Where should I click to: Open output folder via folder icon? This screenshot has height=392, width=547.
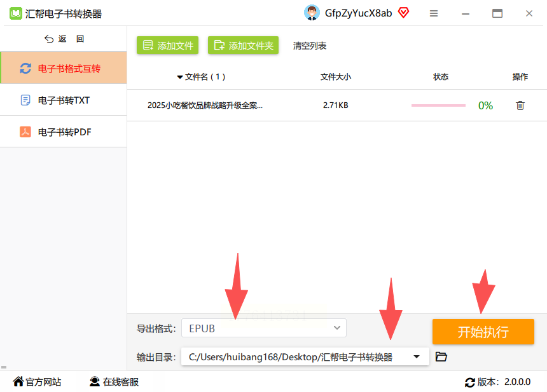pyautogui.click(x=441, y=356)
